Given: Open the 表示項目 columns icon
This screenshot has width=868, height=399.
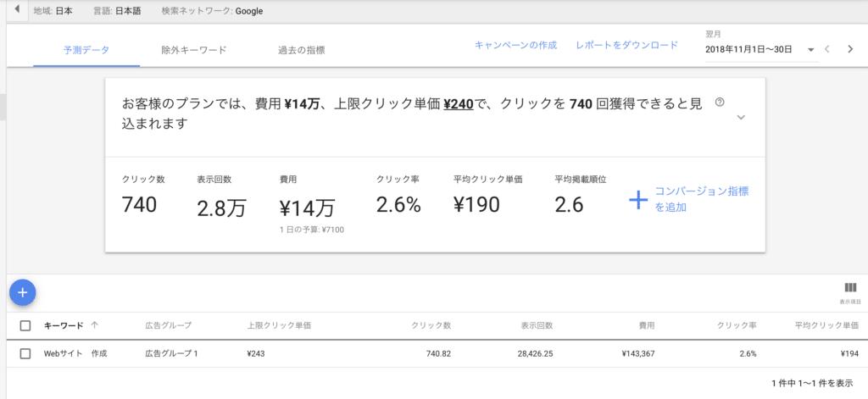Looking at the screenshot, I should pyautogui.click(x=850, y=288).
